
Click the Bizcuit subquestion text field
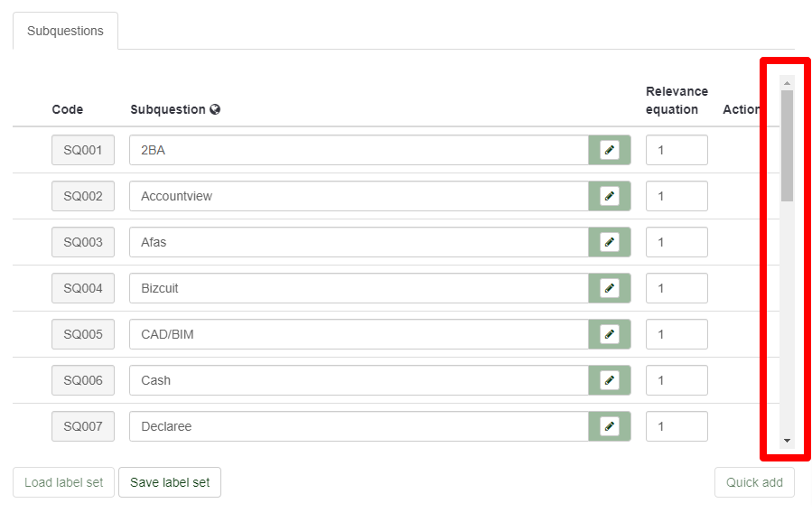tap(359, 288)
